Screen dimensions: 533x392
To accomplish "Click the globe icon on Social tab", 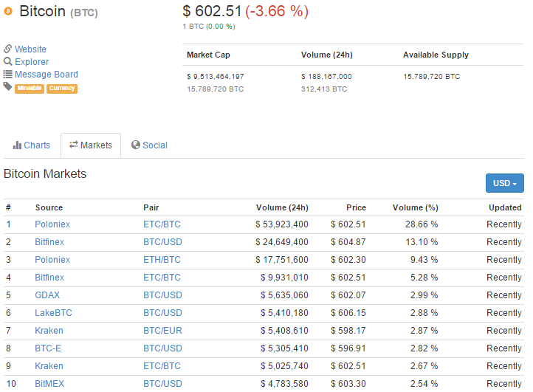I will [136, 145].
